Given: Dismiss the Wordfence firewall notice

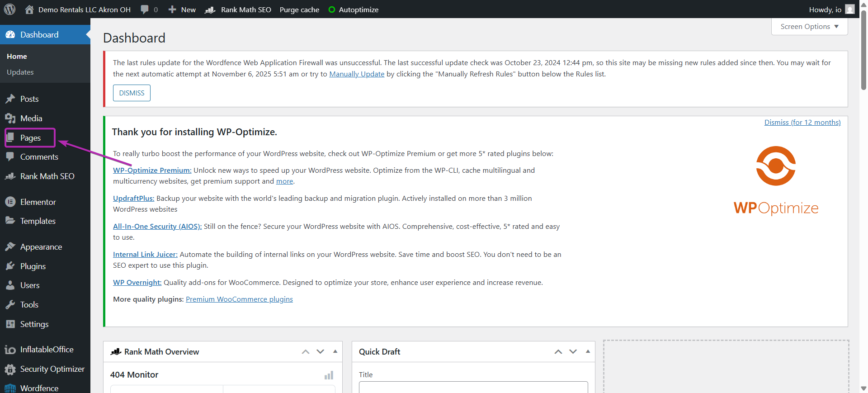Looking at the screenshot, I should pyautogui.click(x=132, y=93).
